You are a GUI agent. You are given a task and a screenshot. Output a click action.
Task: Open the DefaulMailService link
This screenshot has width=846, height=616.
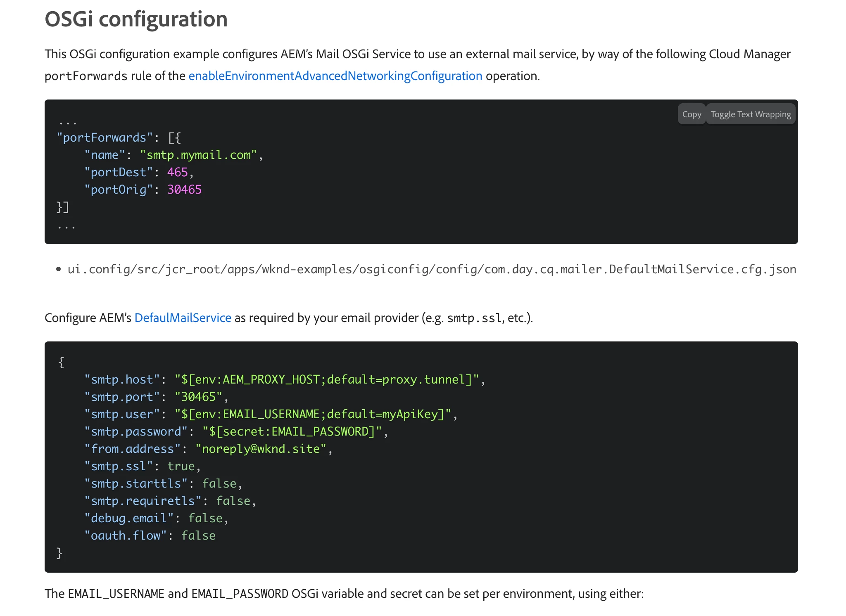point(183,317)
